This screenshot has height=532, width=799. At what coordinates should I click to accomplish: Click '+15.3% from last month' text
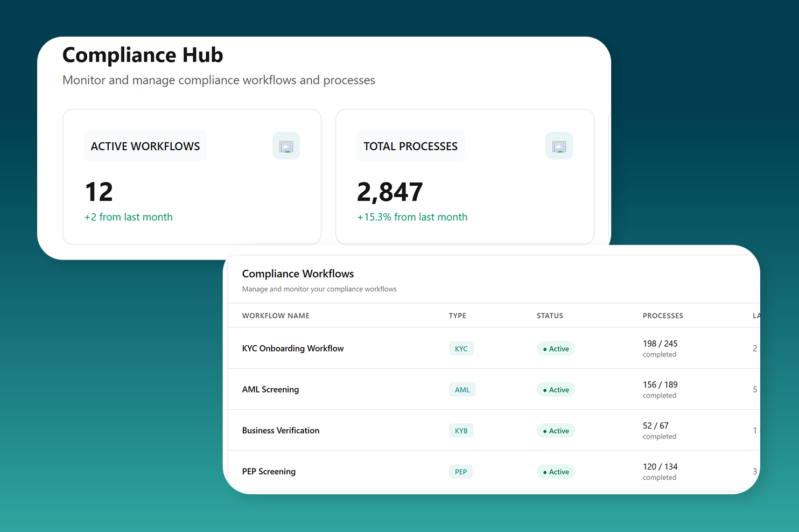pos(412,217)
